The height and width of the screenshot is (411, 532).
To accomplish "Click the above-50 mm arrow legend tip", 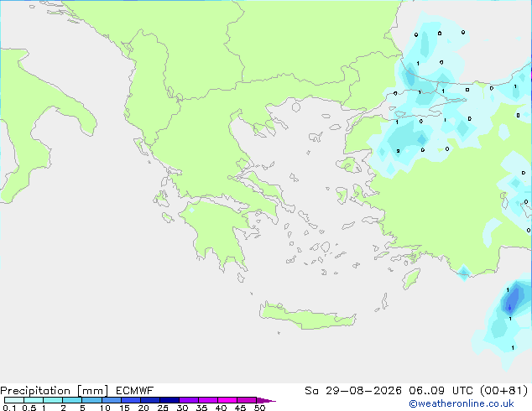I will click(x=266, y=400).
